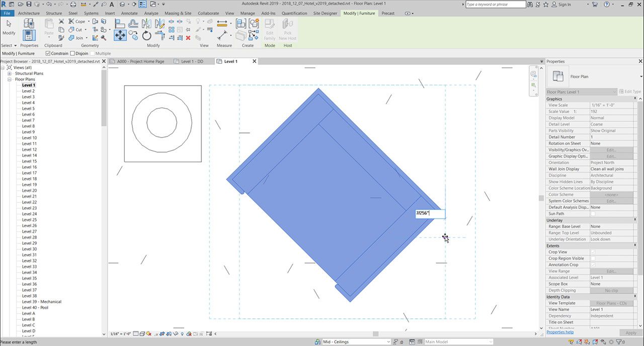644x346 pixels.
Task: Click the Align tool icon
Action: (x=120, y=23)
